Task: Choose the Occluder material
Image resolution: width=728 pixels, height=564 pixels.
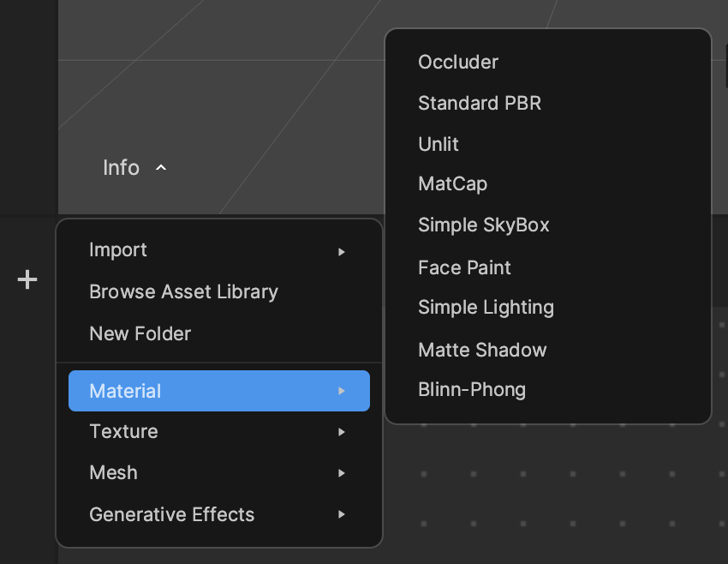Action: (458, 63)
